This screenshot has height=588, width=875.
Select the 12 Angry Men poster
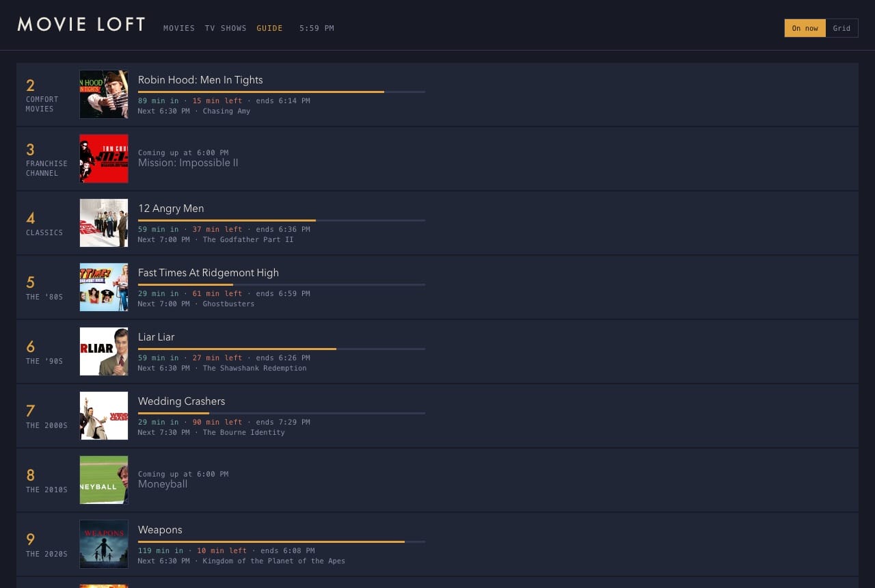tap(104, 223)
